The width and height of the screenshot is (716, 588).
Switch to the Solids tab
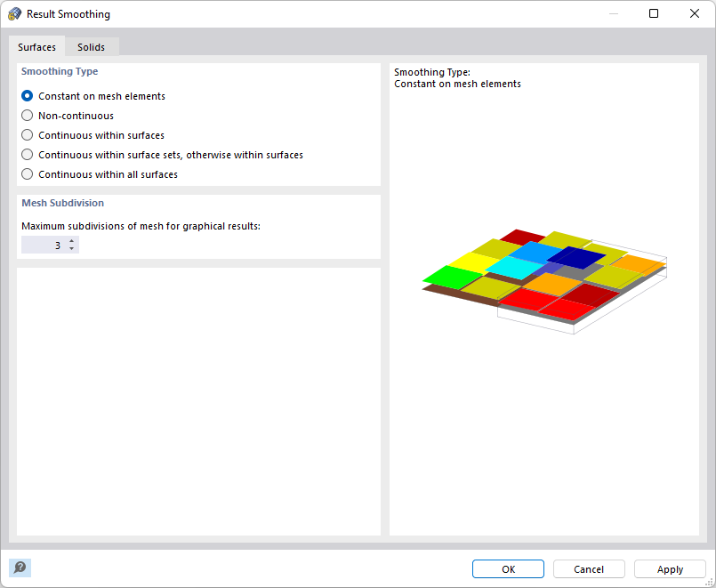(x=92, y=47)
